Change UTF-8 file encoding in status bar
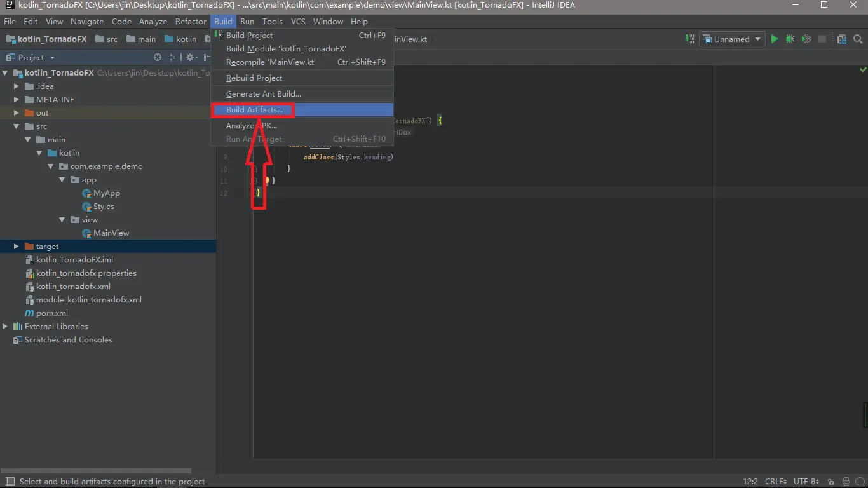Image resolution: width=868 pixels, height=488 pixels. [806, 482]
